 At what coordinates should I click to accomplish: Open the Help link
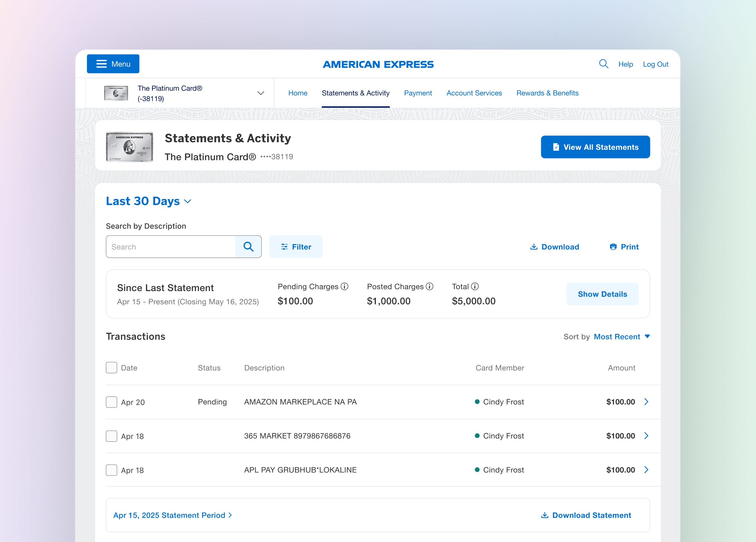[x=626, y=64]
